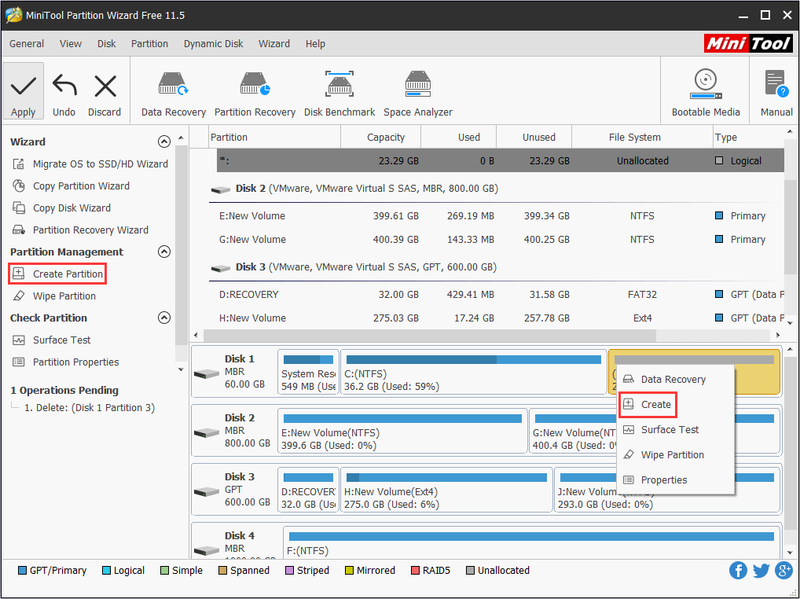
Task: Collapse the Wizard section
Action: point(164,142)
